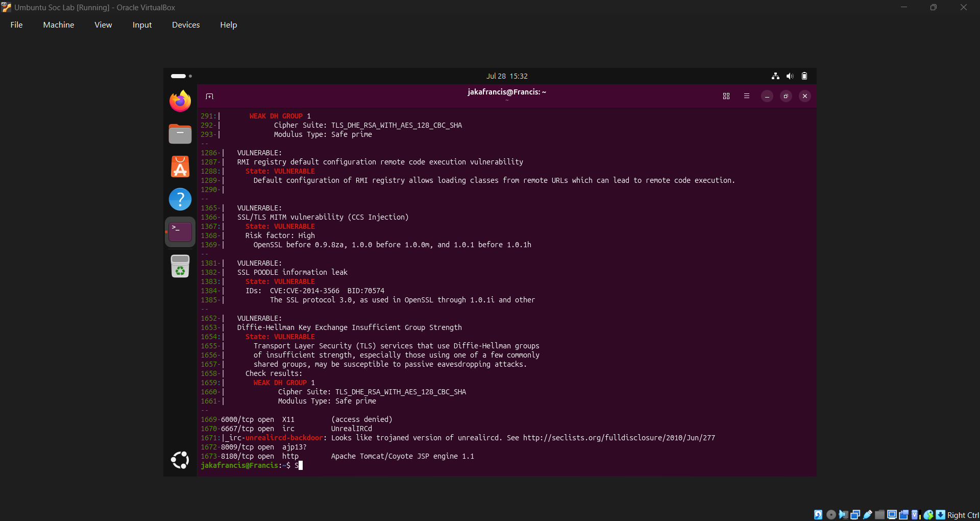Click the VirtualBox recording indicator

[x=904, y=515]
